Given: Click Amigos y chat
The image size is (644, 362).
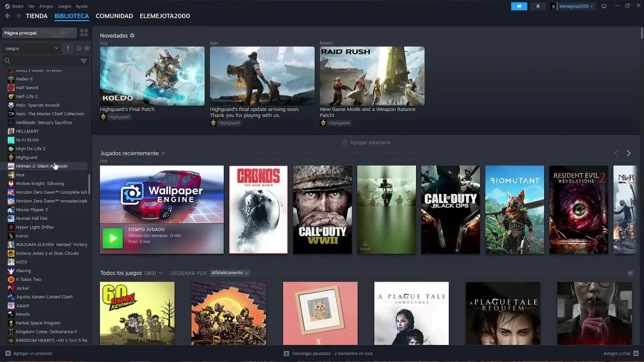Looking at the screenshot, I should (617, 353).
